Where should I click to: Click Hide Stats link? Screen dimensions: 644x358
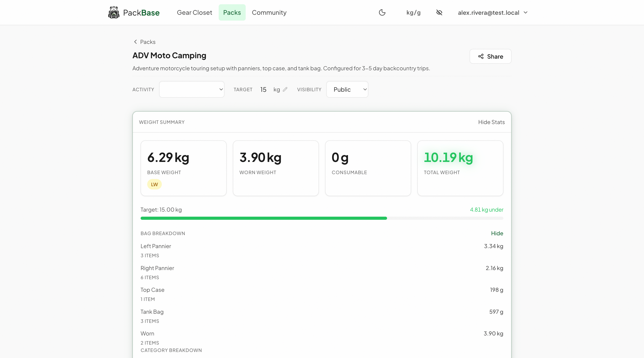[491, 122]
